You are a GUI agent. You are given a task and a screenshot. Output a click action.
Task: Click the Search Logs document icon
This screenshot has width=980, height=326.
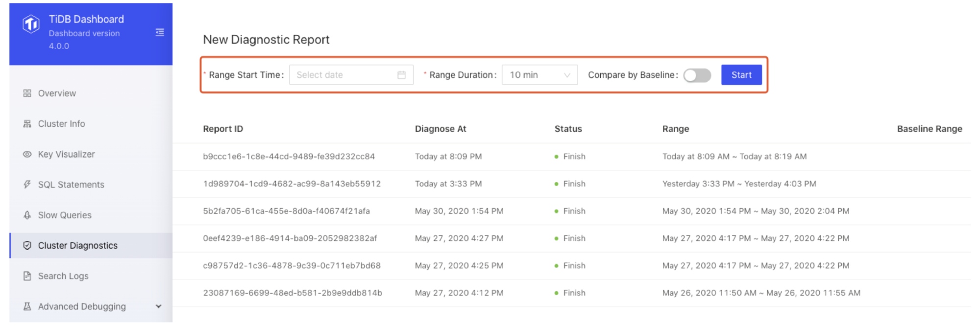click(x=27, y=276)
